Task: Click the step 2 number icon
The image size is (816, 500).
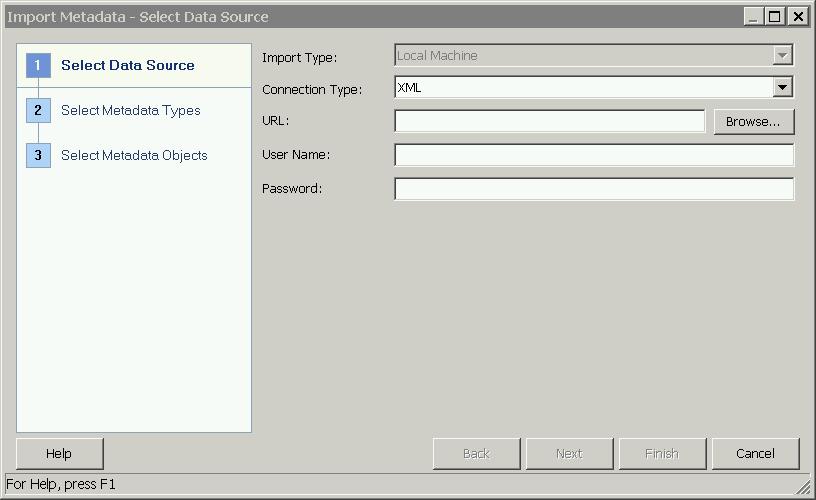Action: (38, 111)
